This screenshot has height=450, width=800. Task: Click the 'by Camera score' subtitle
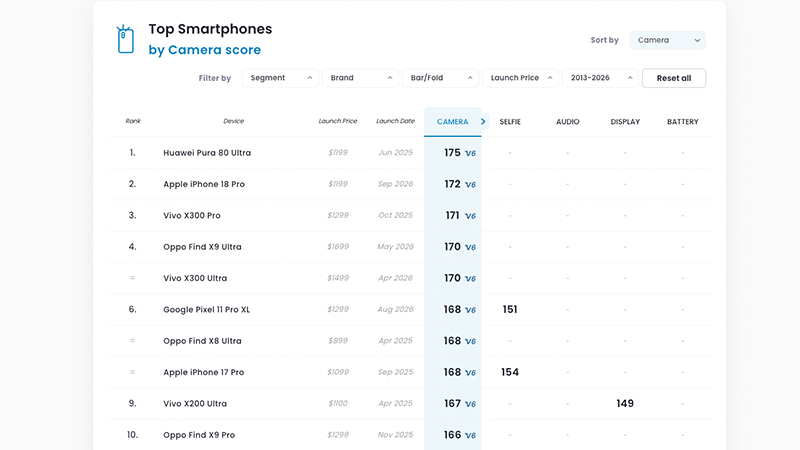click(x=205, y=50)
